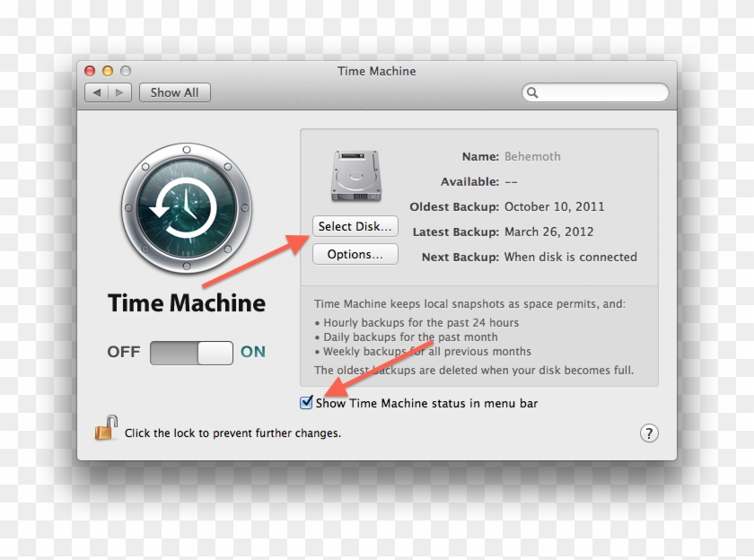This screenshot has height=560, width=754.
Task: Click the large Time Machine clock icon
Action: coord(187,208)
